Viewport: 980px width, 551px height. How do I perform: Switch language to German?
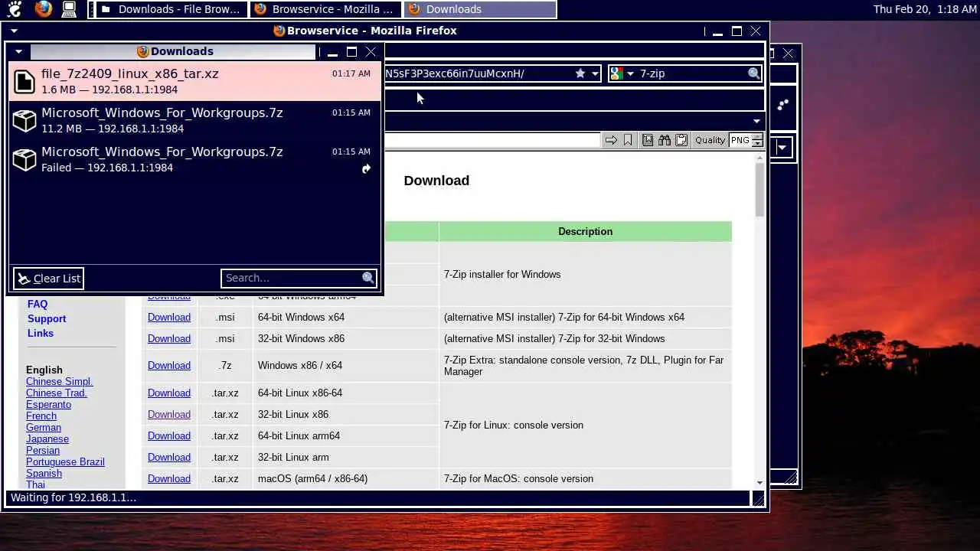coord(44,427)
